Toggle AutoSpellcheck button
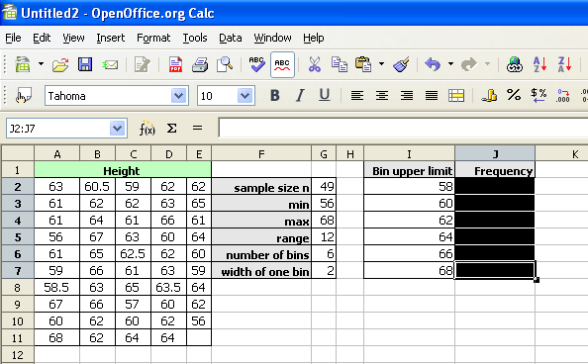The image size is (588, 364). 282,65
